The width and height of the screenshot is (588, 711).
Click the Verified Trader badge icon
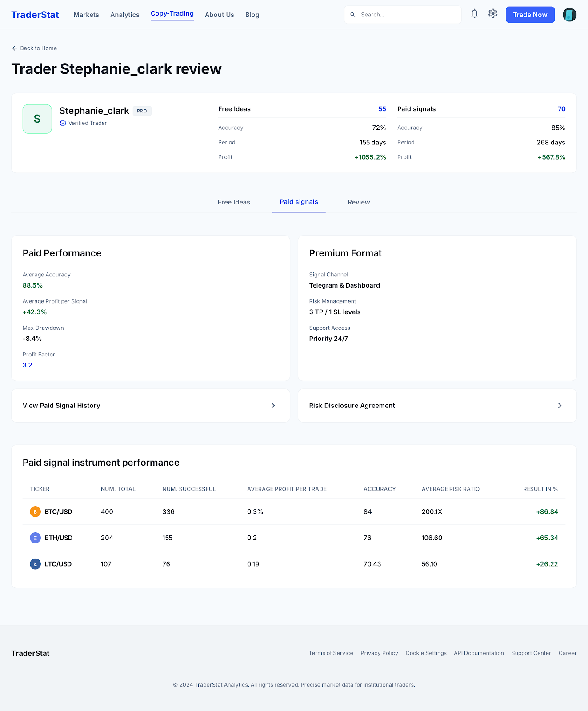pos(63,123)
